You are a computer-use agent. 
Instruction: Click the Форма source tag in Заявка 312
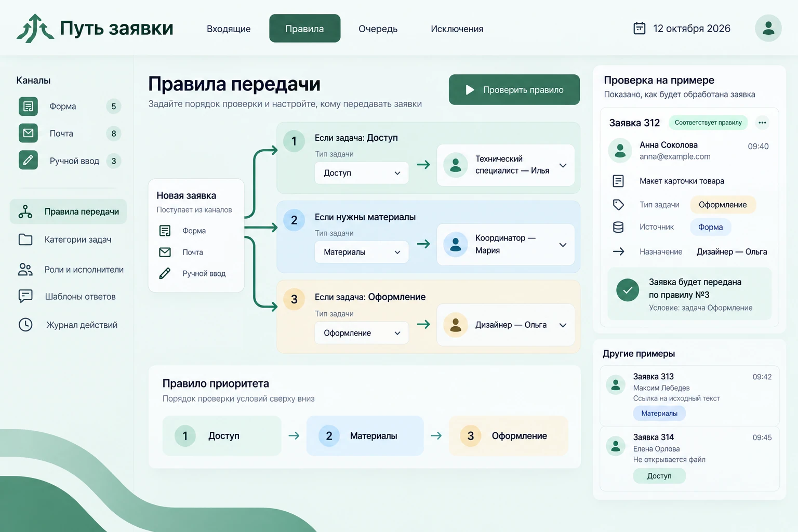coord(711,227)
